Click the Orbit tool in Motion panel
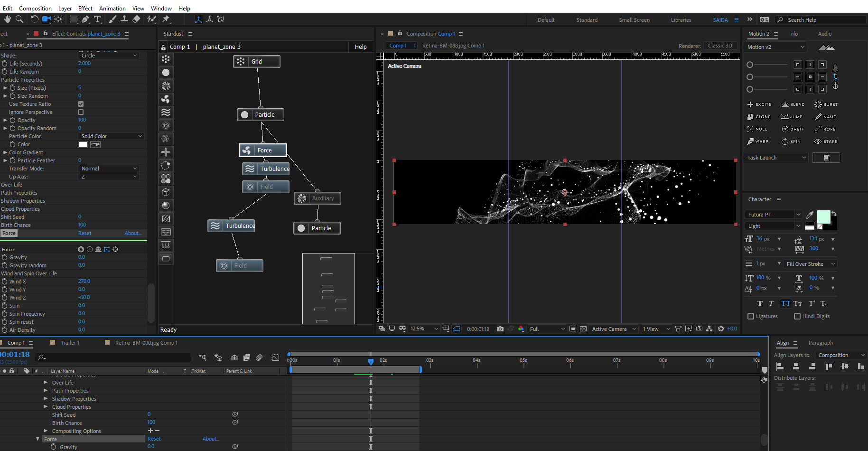The width and height of the screenshot is (868, 451). tap(793, 129)
